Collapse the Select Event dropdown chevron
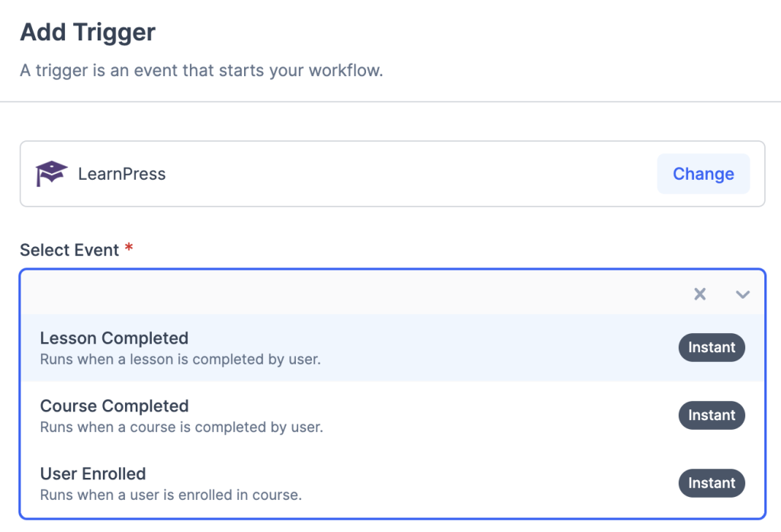This screenshot has width=781, height=532. click(743, 294)
